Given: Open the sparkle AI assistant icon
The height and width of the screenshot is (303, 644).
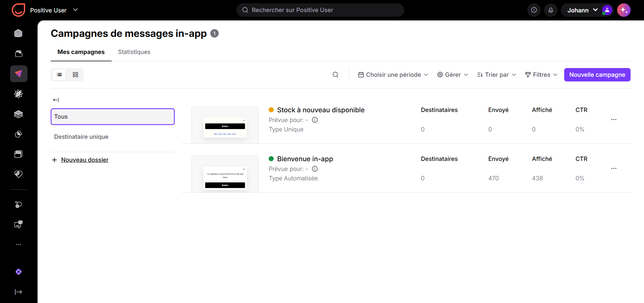Looking at the screenshot, I should [624, 10].
